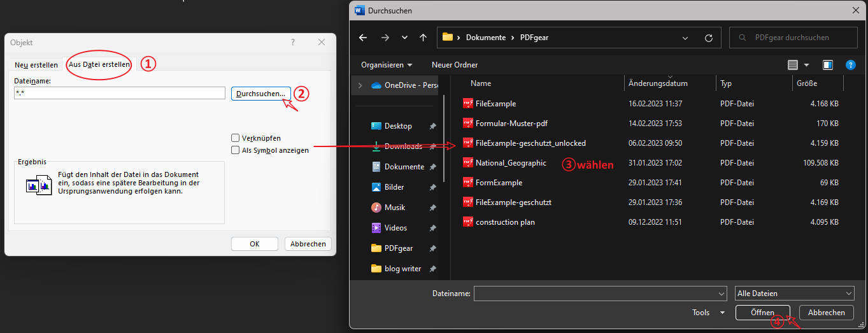Click the Neuer Ordner toolbar button
The height and width of the screenshot is (333, 868).
pos(454,65)
